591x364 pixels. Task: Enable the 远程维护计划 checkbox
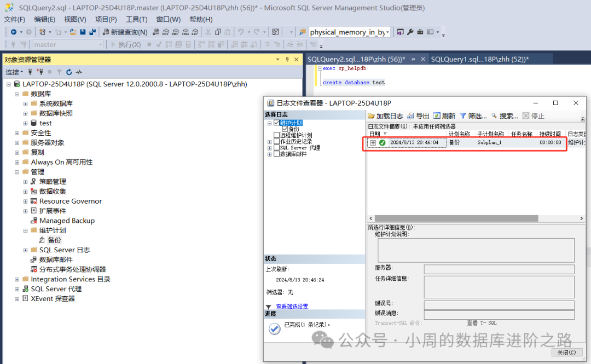point(277,135)
